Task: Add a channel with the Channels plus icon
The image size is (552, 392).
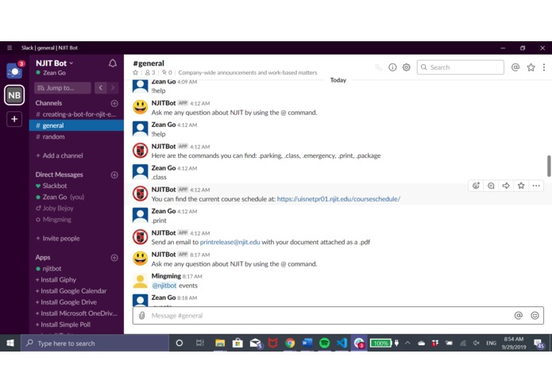Action: tap(114, 103)
